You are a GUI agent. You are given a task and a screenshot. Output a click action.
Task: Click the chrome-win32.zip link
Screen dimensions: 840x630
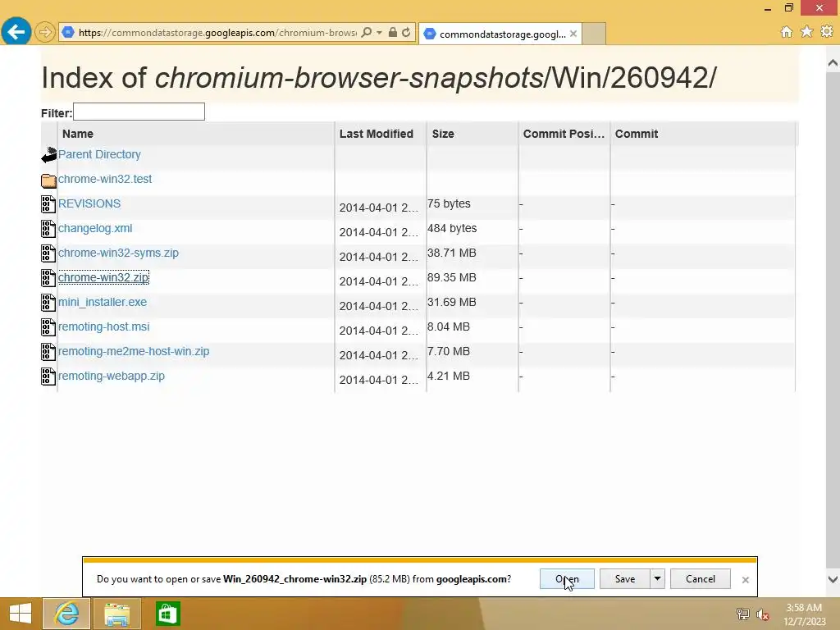tap(103, 277)
